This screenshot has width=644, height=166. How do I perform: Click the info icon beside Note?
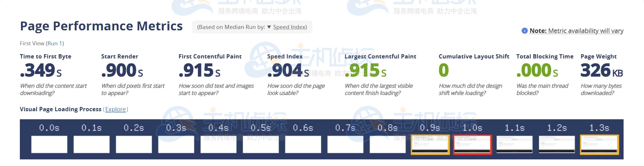[524, 31]
